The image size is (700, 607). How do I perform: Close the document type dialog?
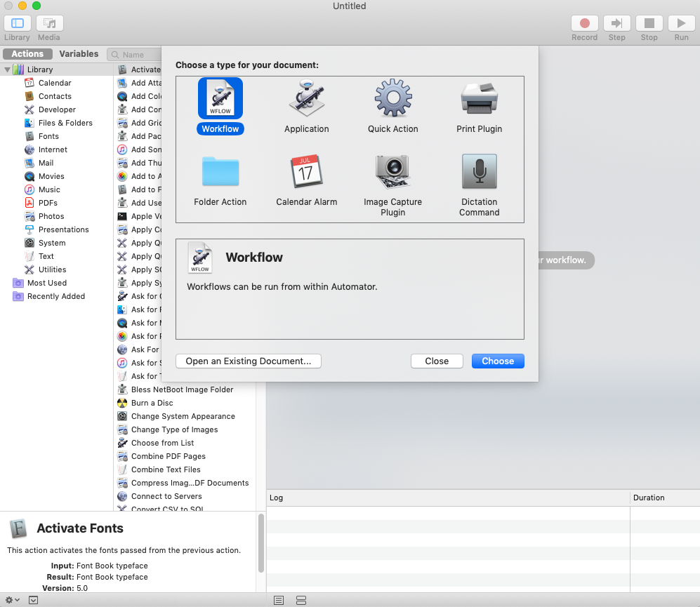click(x=437, y=361)
